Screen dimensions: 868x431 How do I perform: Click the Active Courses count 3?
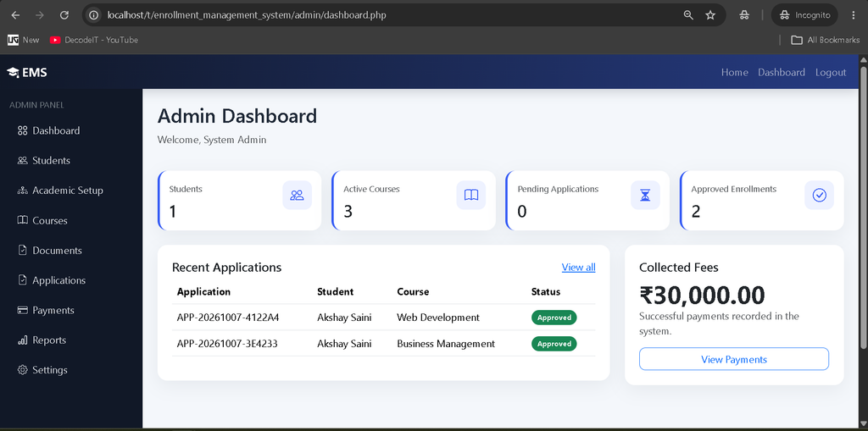pos(348,212)
